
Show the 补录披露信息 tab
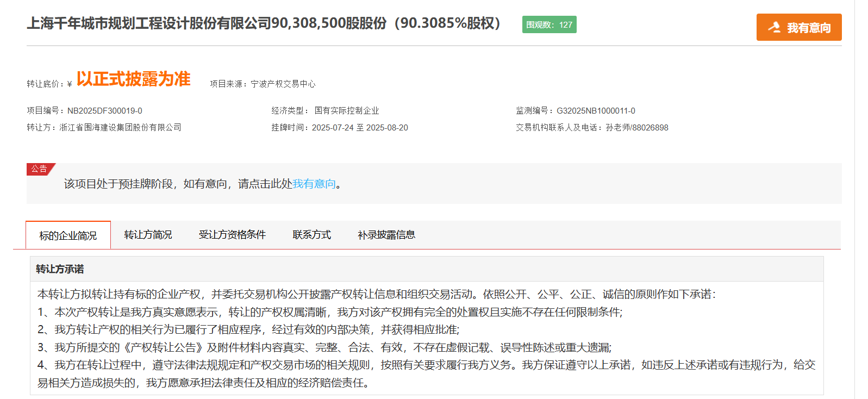point(386,235)
